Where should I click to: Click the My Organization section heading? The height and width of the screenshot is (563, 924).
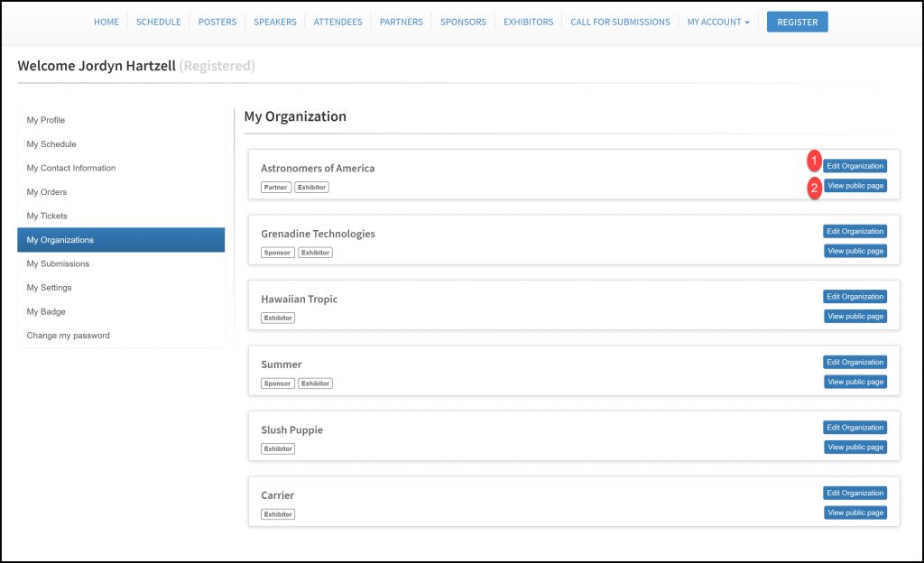(295, 116)
